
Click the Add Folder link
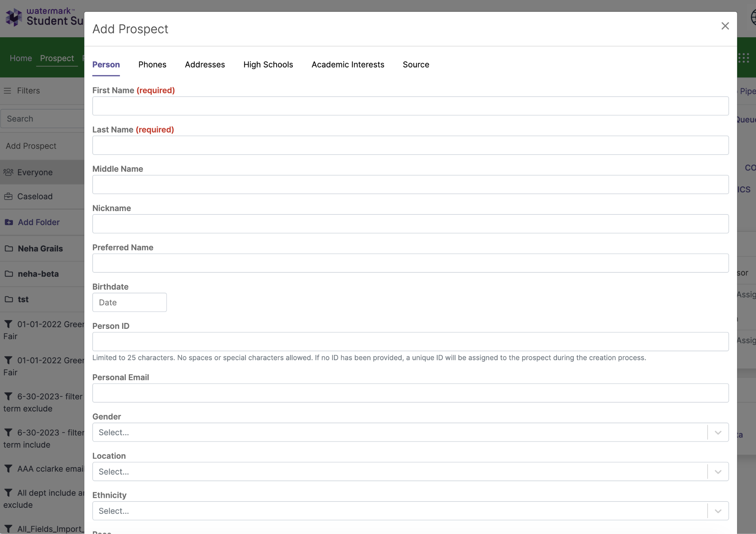click(x=39, y=222)
